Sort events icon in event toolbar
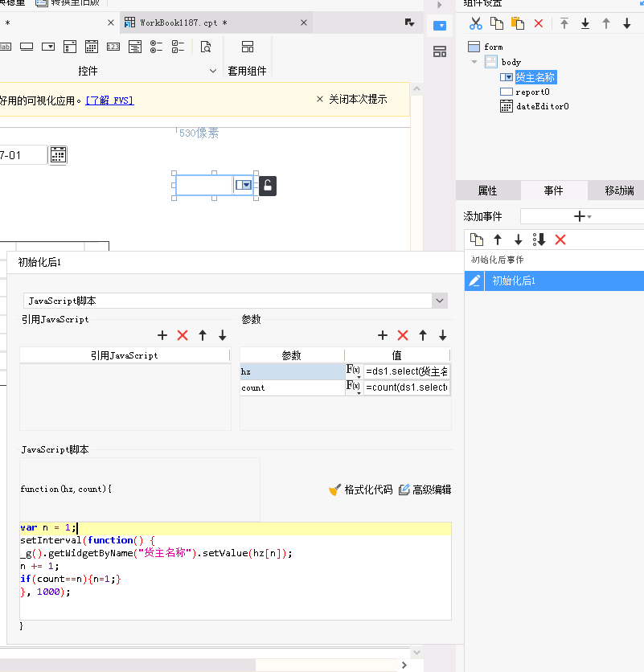 tap(539, 240)
